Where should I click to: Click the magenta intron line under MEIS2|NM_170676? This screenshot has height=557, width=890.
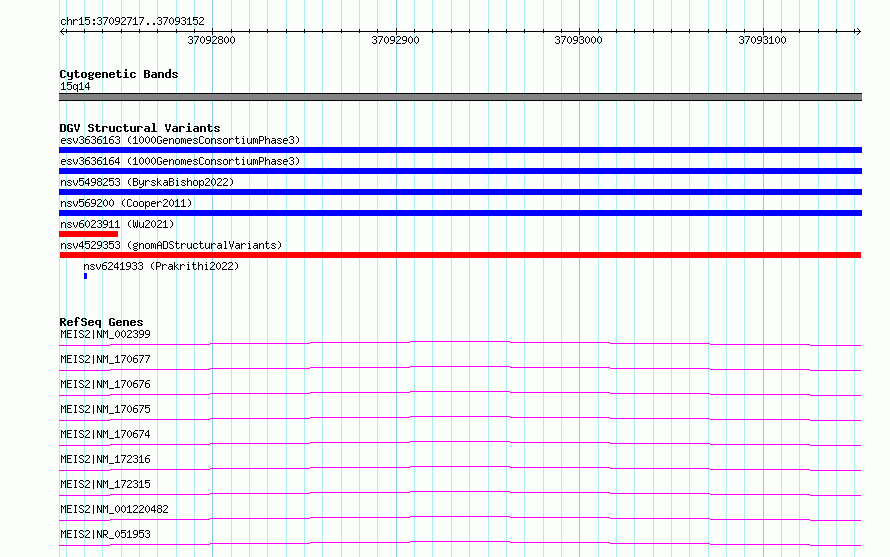(460, 392)
